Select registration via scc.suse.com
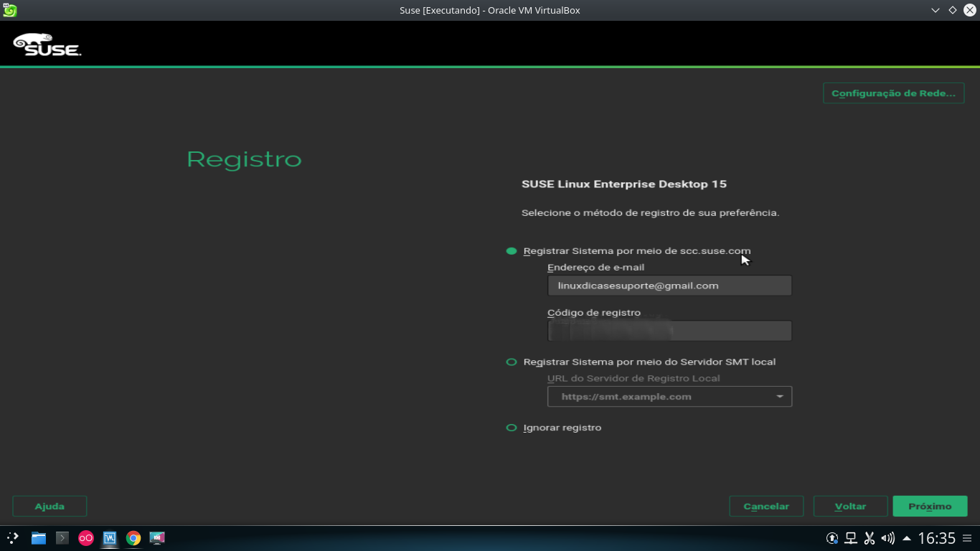This screenshot has width=980, height=551. (512, 251)
